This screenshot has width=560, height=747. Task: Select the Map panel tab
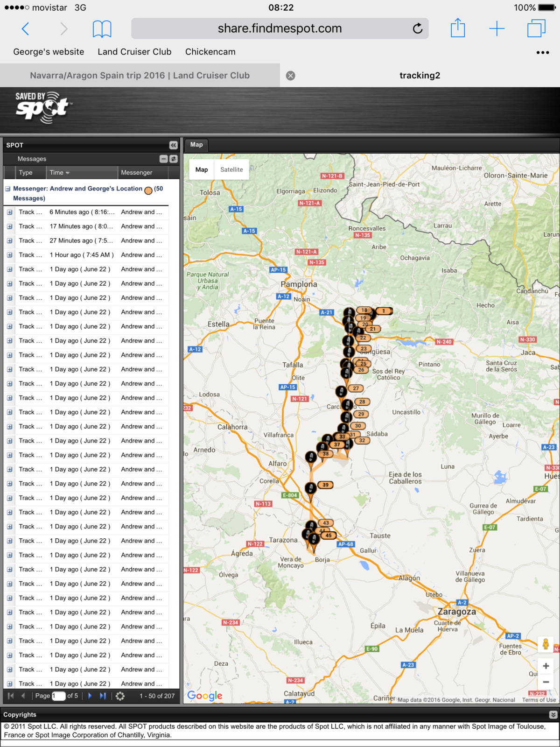point(196,145)
